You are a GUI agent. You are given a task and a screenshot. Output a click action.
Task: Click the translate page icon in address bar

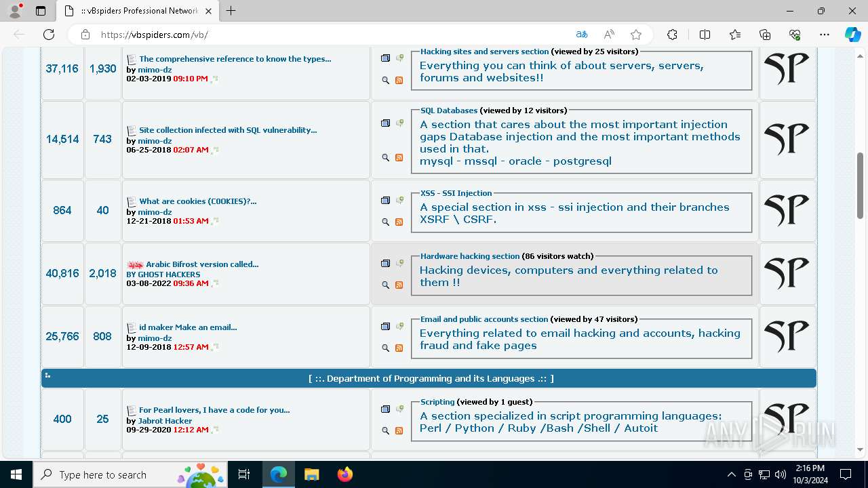[x=582, y=35]
